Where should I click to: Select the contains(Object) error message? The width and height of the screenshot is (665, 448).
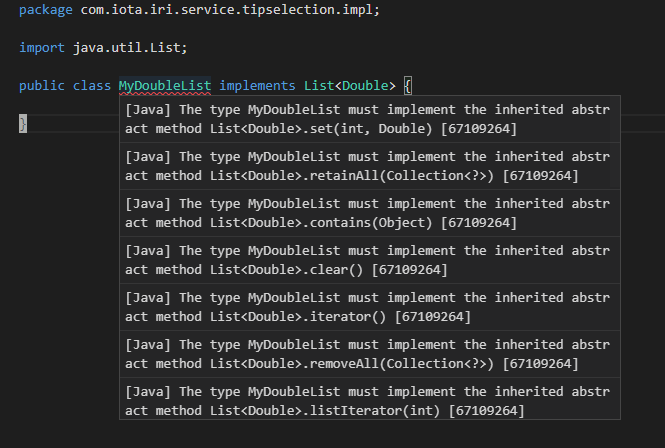point(366,213)
